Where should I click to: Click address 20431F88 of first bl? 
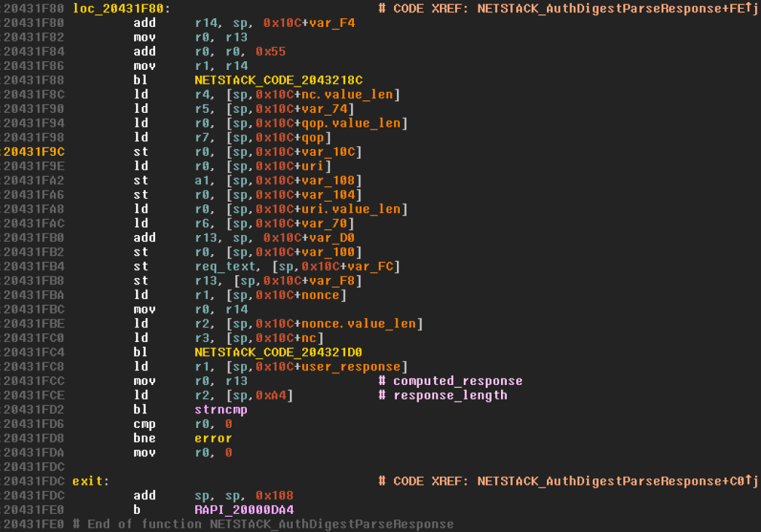coord(34,80)
